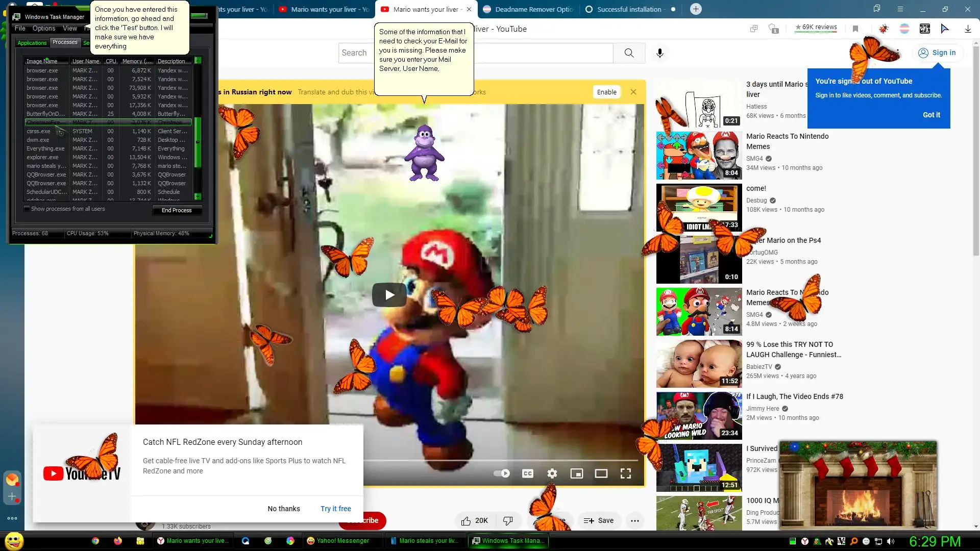Switch to Deadname Remover Options tab

tap(528, 9)
